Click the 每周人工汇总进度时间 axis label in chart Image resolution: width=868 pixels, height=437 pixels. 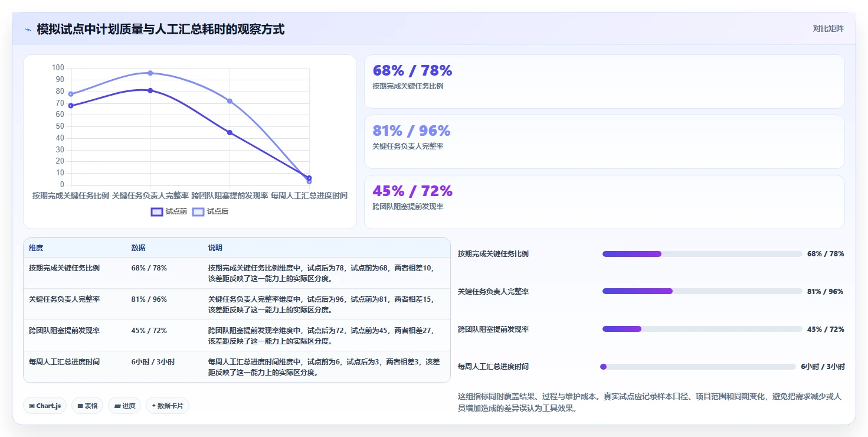[309, 195]
